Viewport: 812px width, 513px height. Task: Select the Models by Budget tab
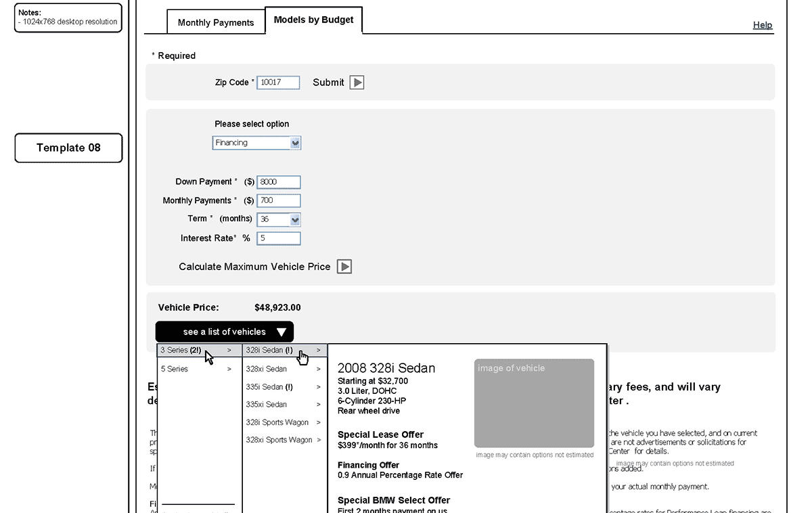(313, 20)
